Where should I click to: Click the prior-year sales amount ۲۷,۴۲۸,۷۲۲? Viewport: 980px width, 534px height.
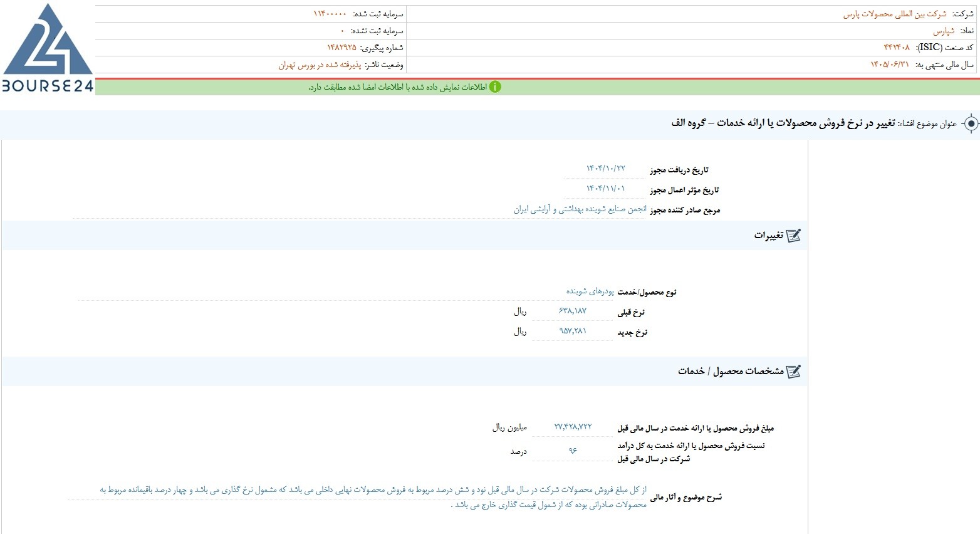pos(573,427)
